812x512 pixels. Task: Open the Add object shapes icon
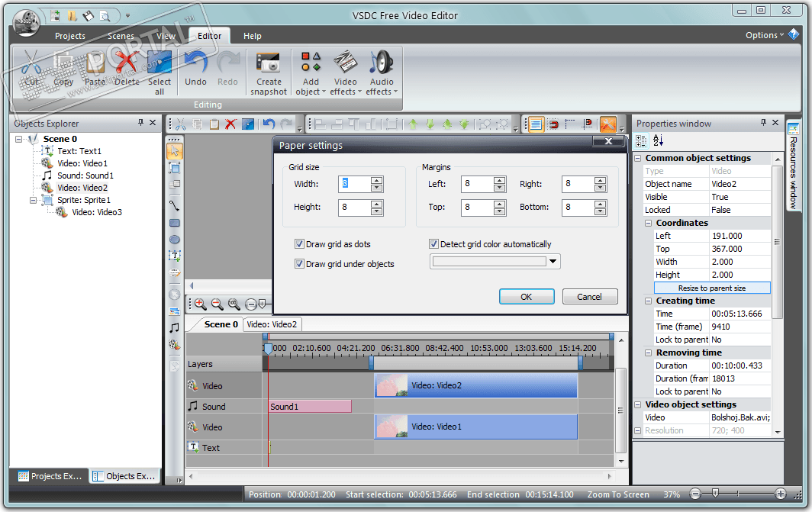point(311,63)
